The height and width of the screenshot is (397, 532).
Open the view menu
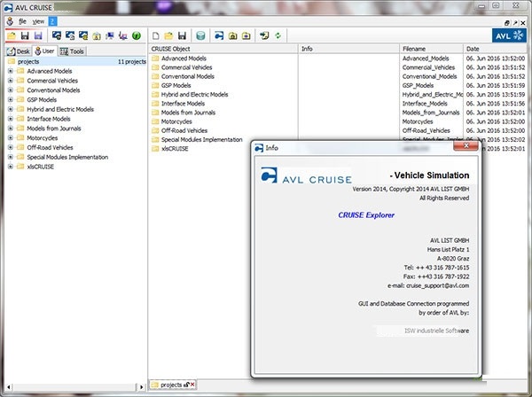[x=37, y=19]
